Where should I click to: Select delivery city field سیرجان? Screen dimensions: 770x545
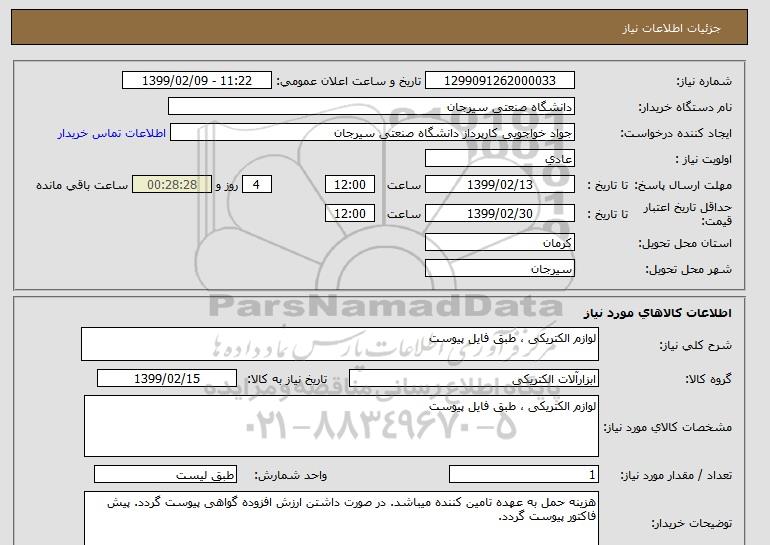click(x=499, y=269)
